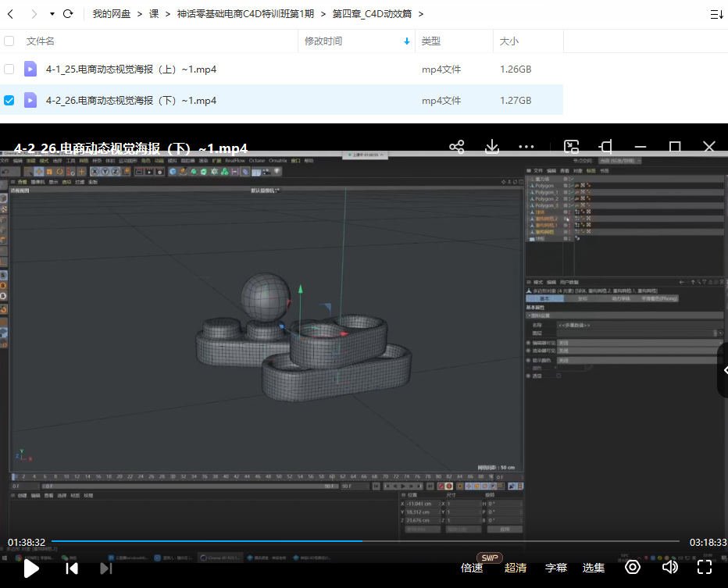This screenshot has width=728, height=588.
Task: Click the chevron after 第四章_C4D动效篇 breadcrumb
Action: pyautogui.click(x=420, y=13)
